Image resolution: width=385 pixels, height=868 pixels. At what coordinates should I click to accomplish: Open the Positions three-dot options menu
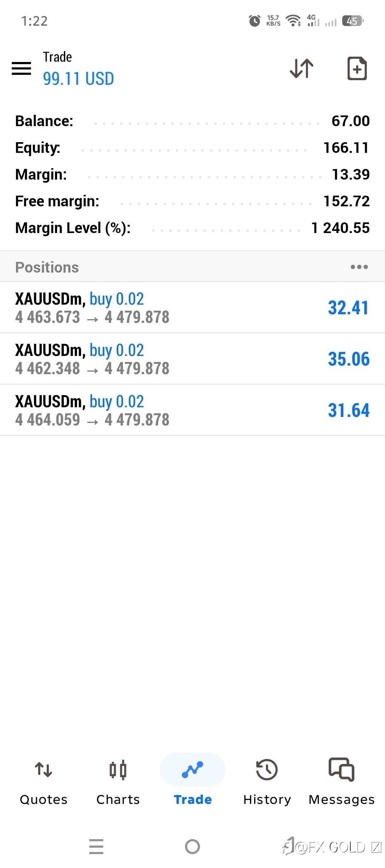(359, 267)
